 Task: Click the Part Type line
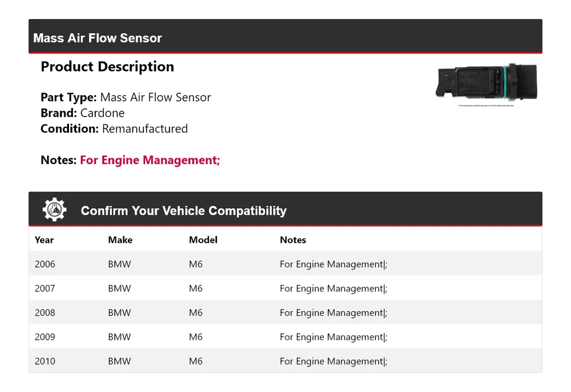pos(126,98)
